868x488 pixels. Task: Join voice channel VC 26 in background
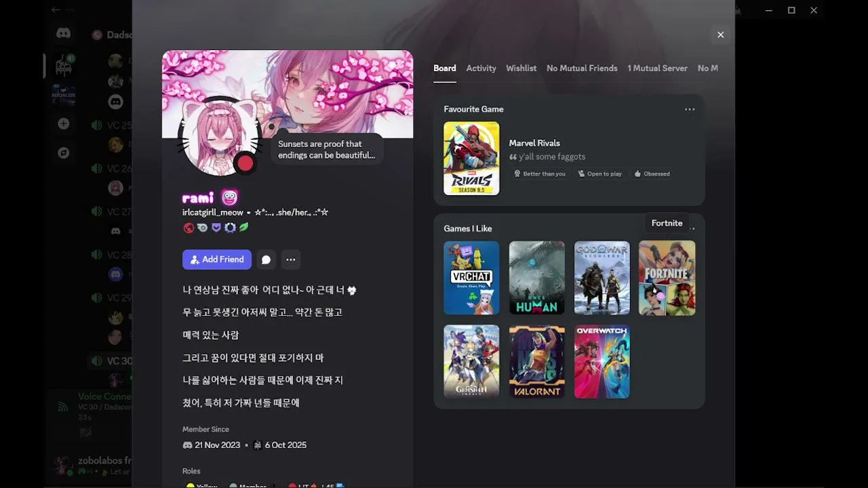[112, 169]
